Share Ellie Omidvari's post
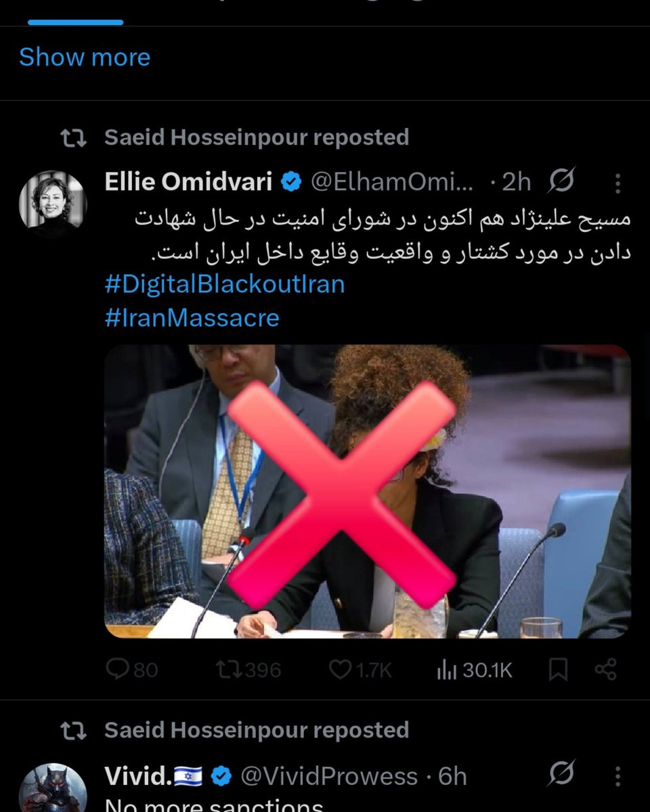The width and height of the screenshot is (650, 812). point(605,670)
